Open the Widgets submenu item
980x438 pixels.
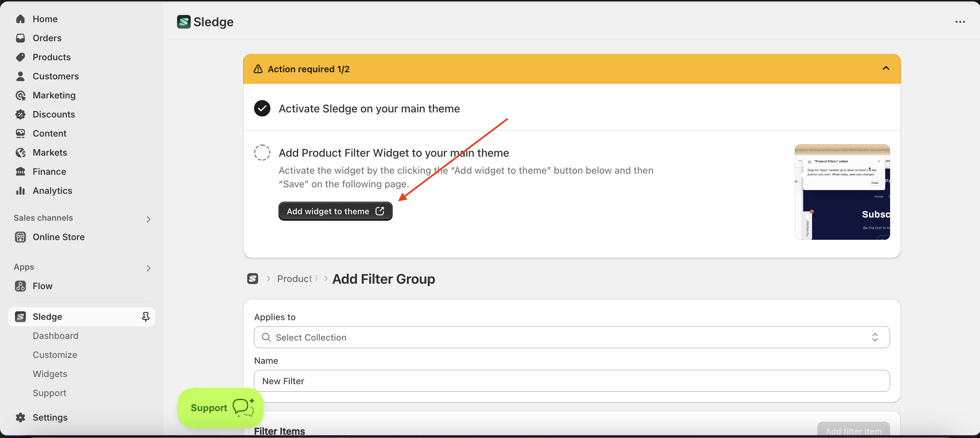[50, 374]
